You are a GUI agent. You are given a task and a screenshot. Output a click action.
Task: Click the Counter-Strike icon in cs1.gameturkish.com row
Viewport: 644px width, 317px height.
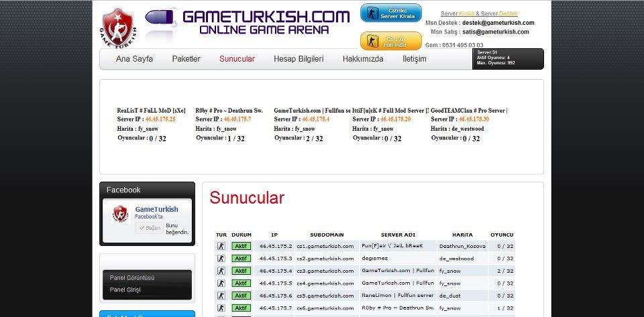(221, 246)
